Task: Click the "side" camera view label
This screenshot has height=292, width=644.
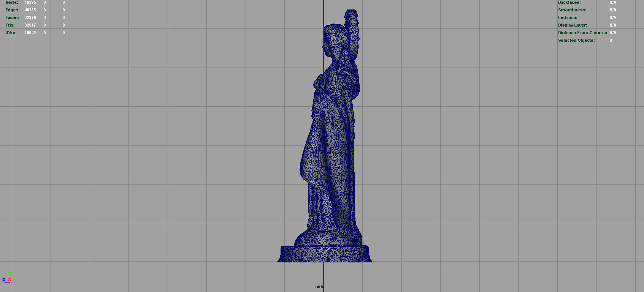Action: (x=320, y=287)
